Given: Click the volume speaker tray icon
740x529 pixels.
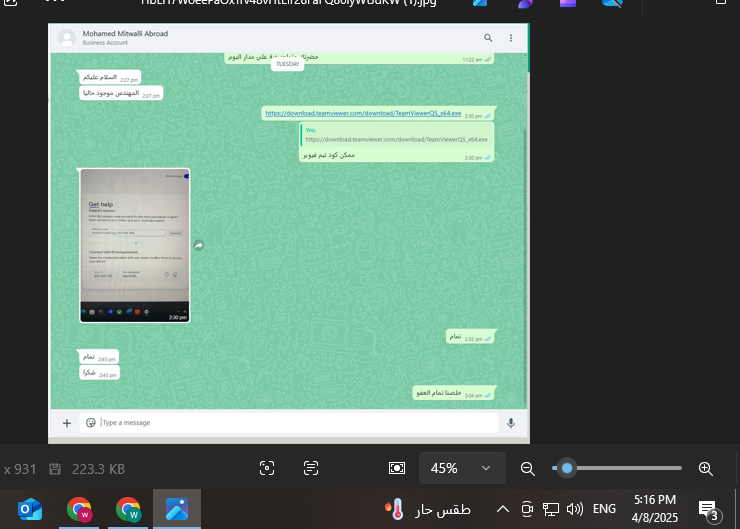Looking at the screenshot, I should (575, 509).
